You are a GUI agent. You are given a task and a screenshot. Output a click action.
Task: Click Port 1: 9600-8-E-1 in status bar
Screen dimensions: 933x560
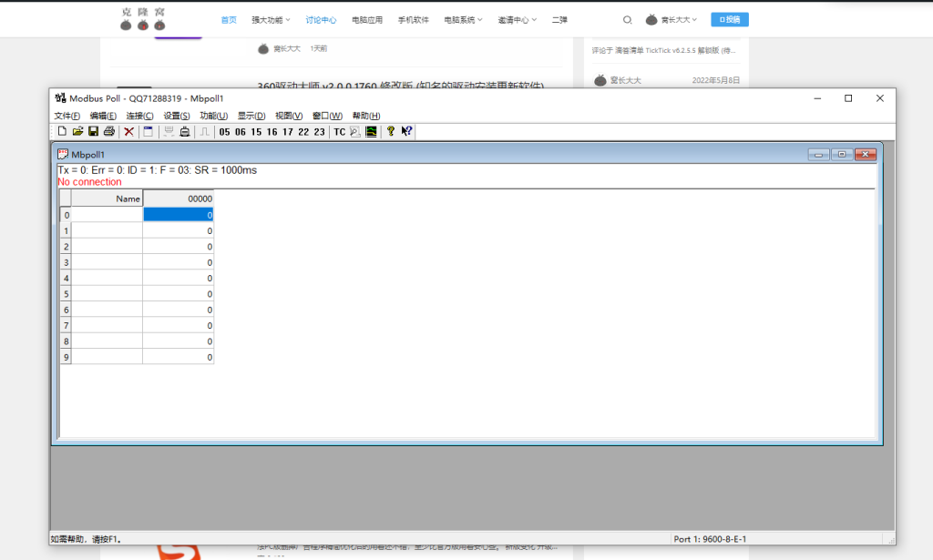click(x=710, y=539)
